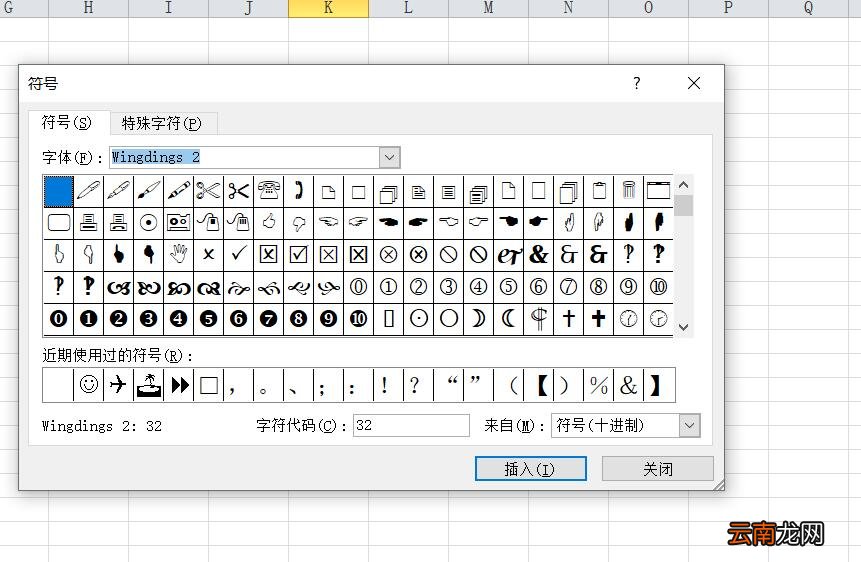Select the checked ballot box symbol

[298, 254]
